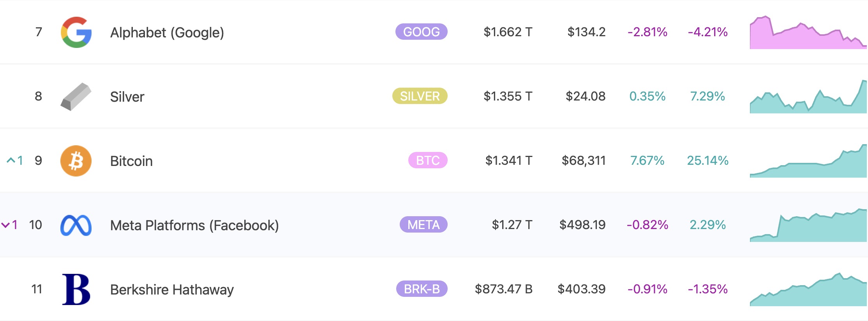Image resolution: width=868 pixels, height=321 pixels.
Task: Click the GOOG ticker badge
Action: (422, 32)
